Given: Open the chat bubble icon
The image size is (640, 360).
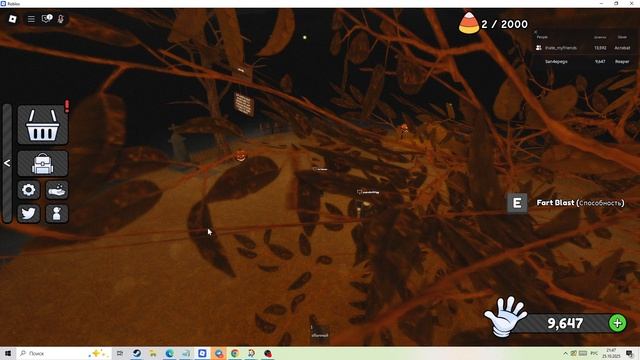Looking at the screenshot, I should tap(47, 19).
